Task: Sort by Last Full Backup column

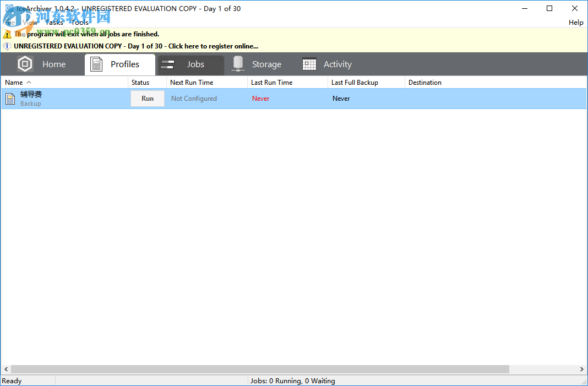Action: tap(366, 83)
